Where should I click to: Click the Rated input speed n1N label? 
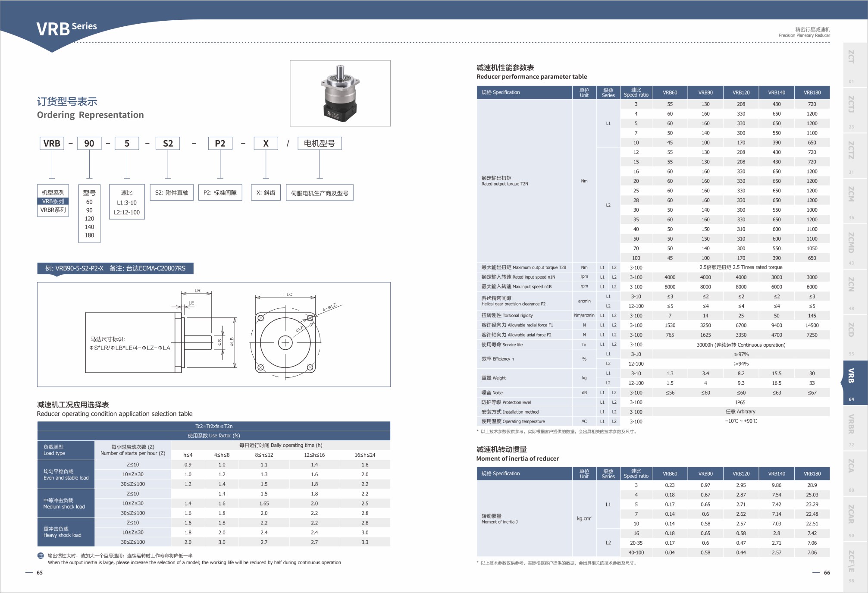(518, 277)
